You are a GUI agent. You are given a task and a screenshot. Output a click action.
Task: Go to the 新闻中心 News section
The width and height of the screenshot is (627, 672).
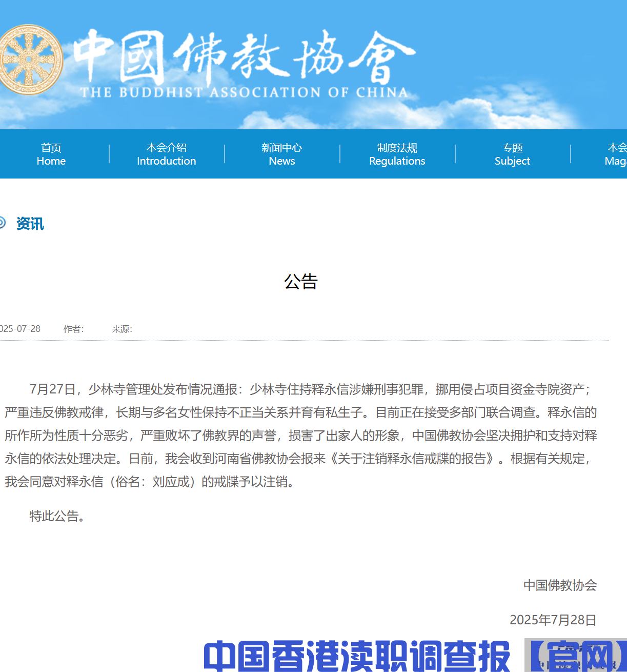pyautogui.click(x=282, y=154)
